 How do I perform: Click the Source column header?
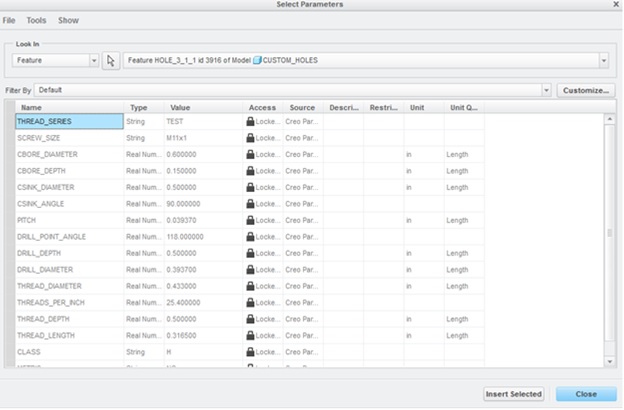pyautogui.click(x=303, y=107)
